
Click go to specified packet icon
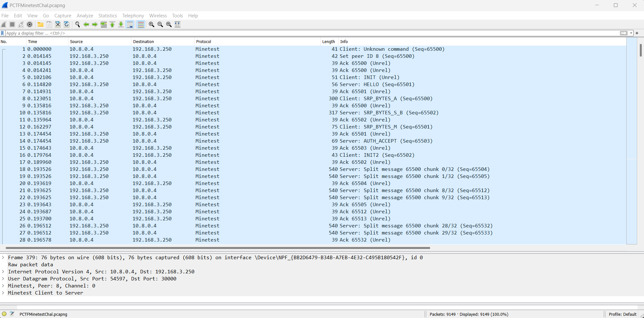tap(104, 24)
